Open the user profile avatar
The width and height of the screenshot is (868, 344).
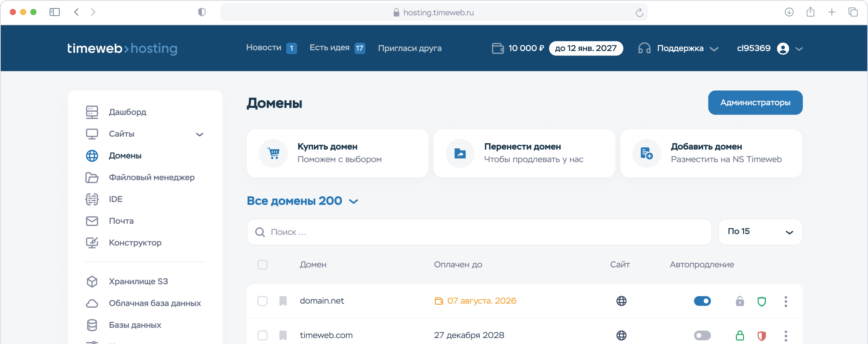coord(783,48)
